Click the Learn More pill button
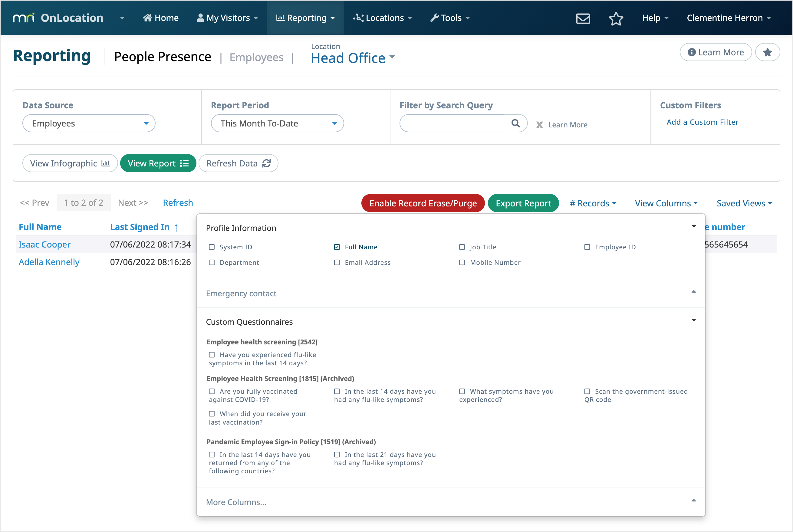 click(715, 52)
